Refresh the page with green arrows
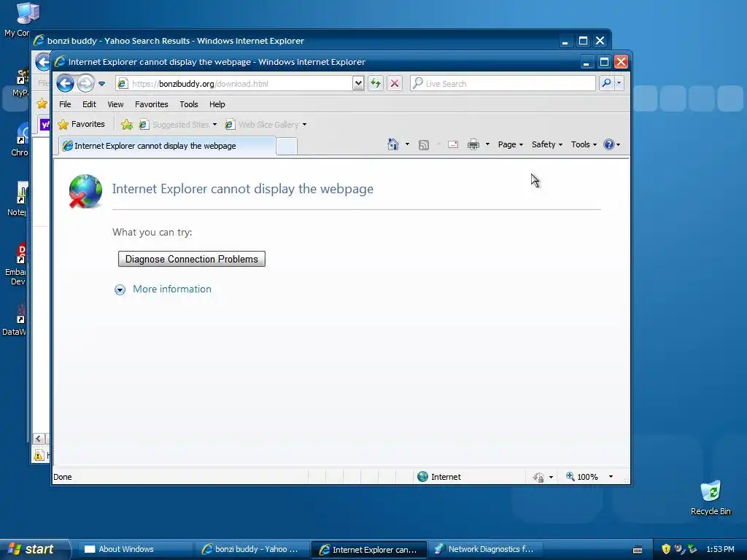Image resolution: width=747 pixels, height=560 pixels. (x=376, y=84)
